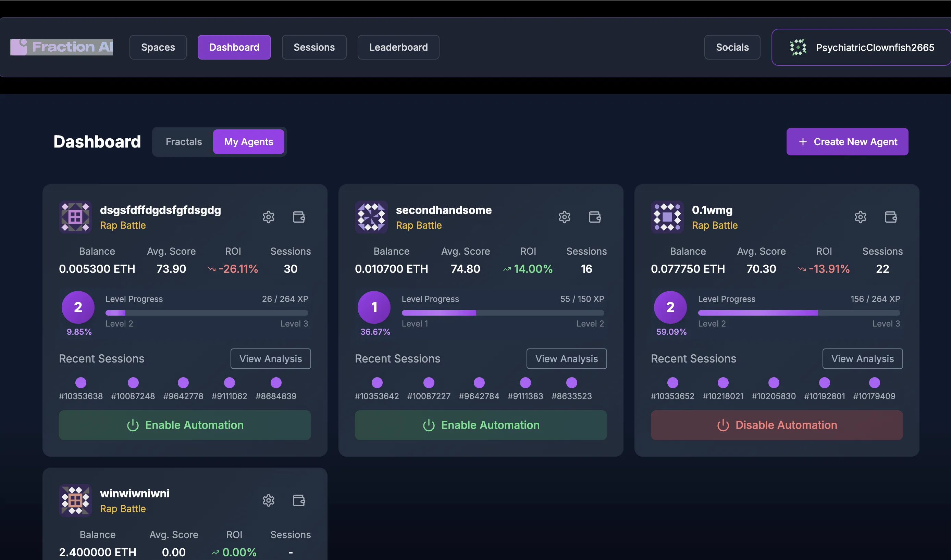
Task: Open PsychiatricClownfish2665 account menu
Action: [x=861, y=47]
